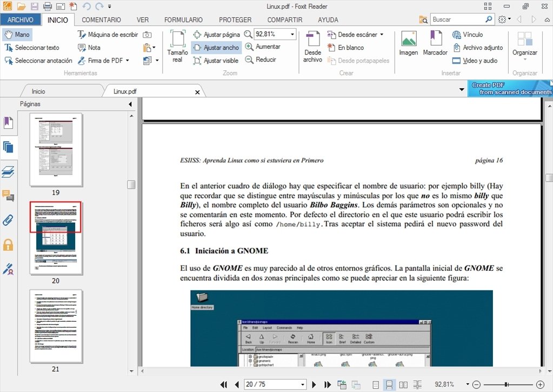553x392 pixels.
Task: Go to the previous page
Action: (x=237, y=384)
